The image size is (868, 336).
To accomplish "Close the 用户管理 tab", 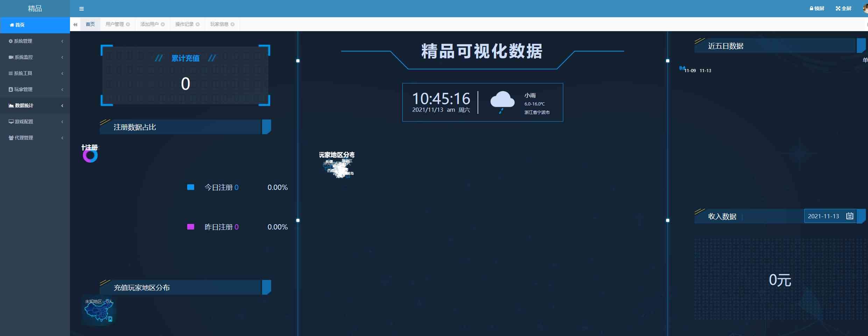I will click(x=128, y=25).
